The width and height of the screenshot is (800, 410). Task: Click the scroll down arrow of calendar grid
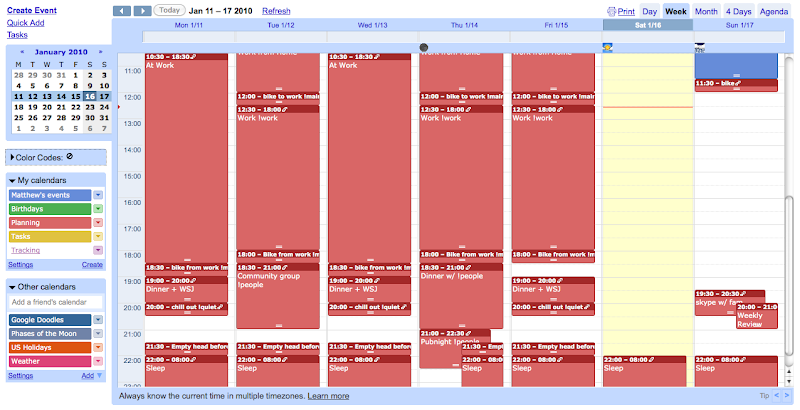point(789,381)
